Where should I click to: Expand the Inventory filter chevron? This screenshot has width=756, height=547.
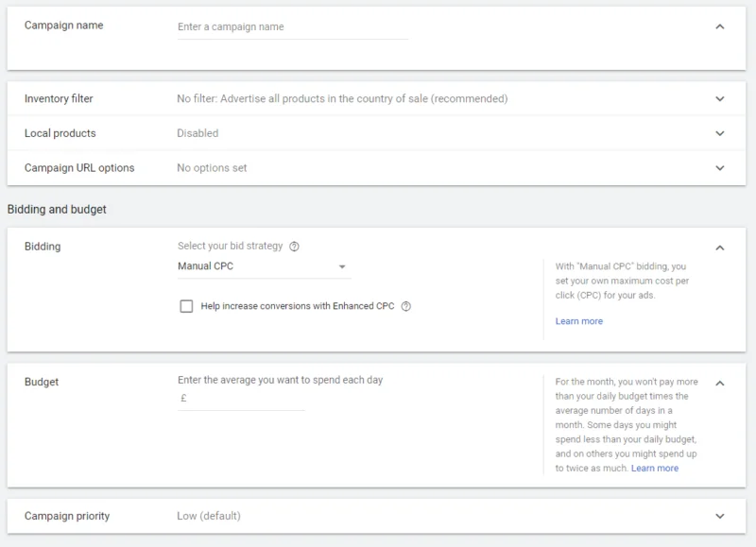pyautogui.click(x=720, y=98)
